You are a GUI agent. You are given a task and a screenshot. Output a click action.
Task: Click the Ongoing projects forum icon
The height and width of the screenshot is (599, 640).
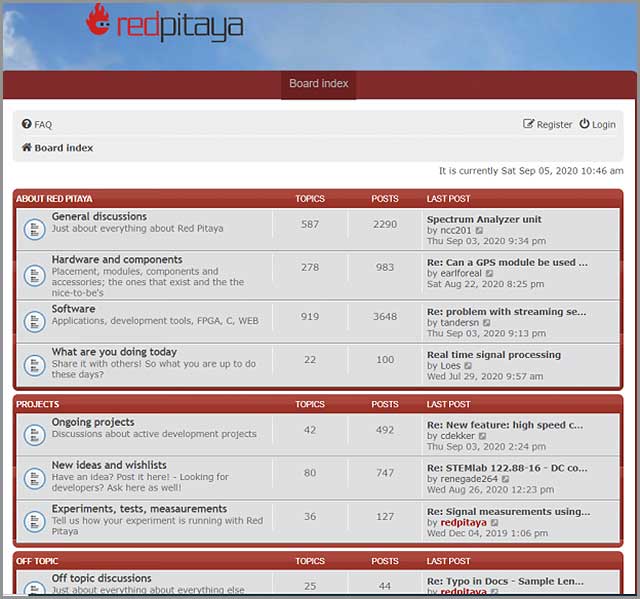(x=34, y=435)
